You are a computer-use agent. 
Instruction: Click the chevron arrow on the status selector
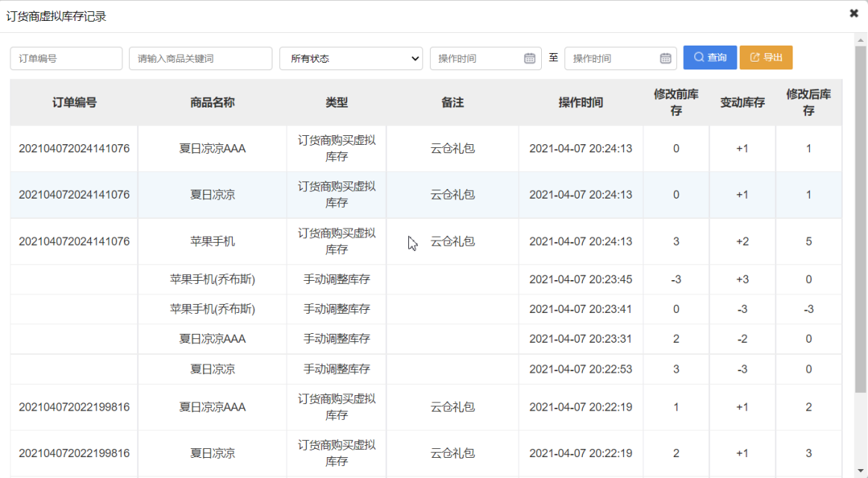click(416, 58)
